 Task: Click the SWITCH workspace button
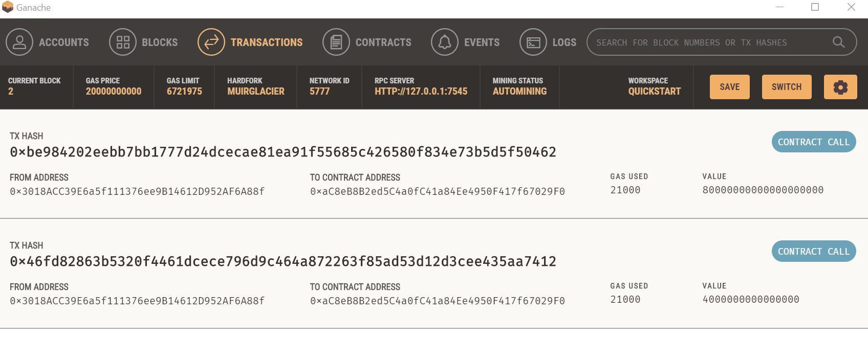click(x=787, y=87)
